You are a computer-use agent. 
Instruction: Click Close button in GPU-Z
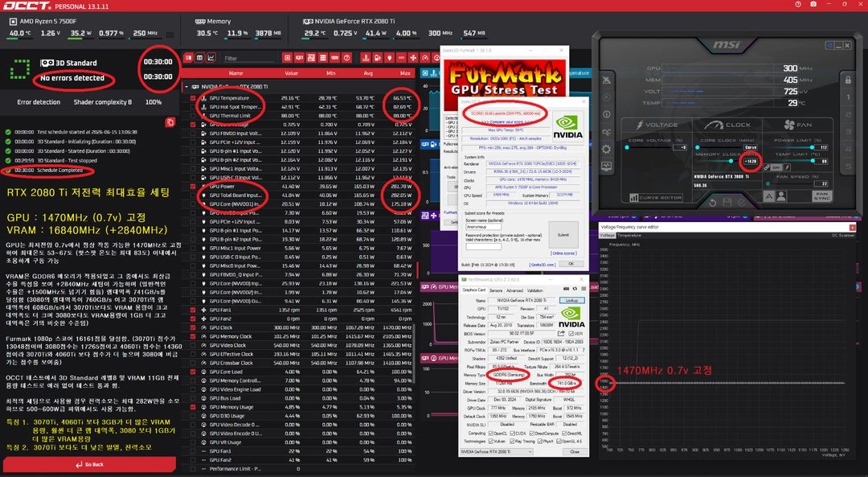575,451
